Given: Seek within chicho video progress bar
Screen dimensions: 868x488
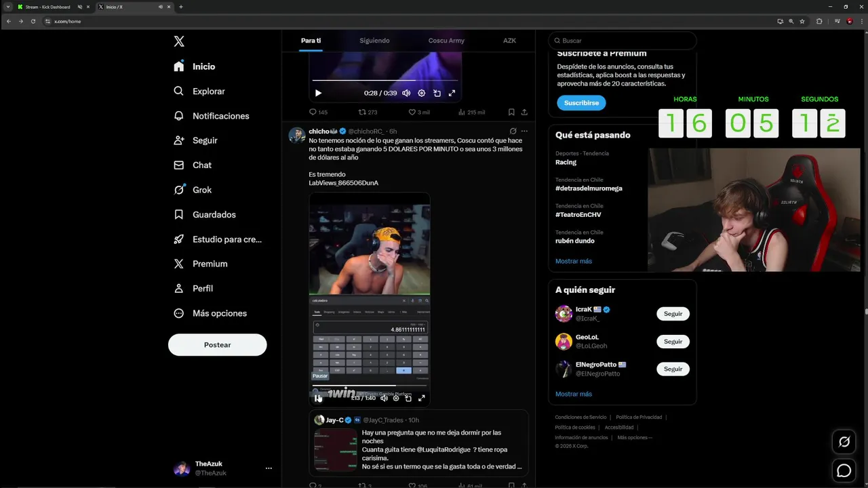Looking at the screenshot, I should [x=369, y=386].
